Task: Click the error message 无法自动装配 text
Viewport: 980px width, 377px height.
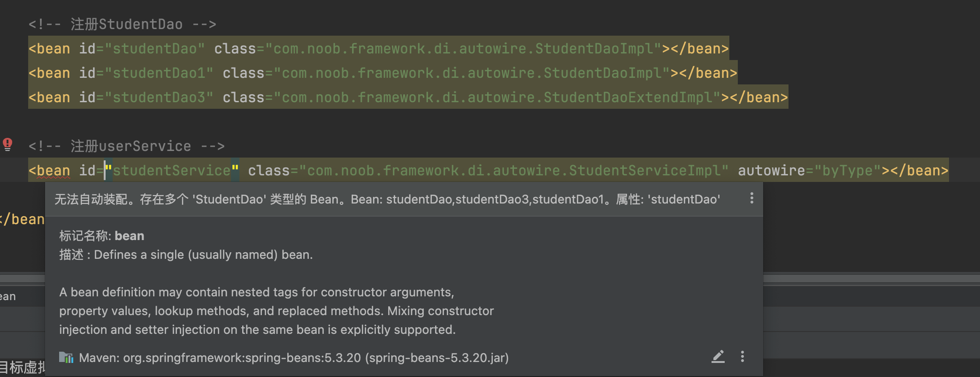Action: (387, 199)
